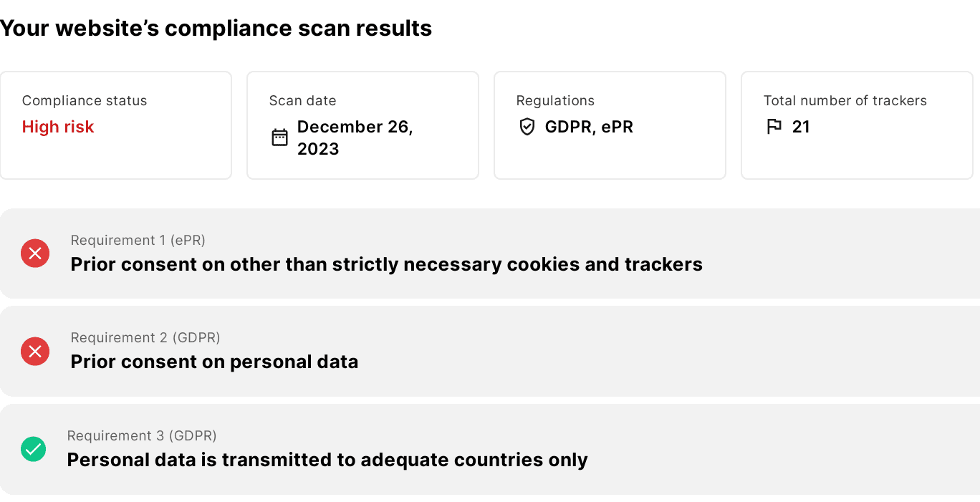Viewport: 980px width, 502px height.
Task: Click the calendar icon beside the scan date
Action: [x=280, y=136]
